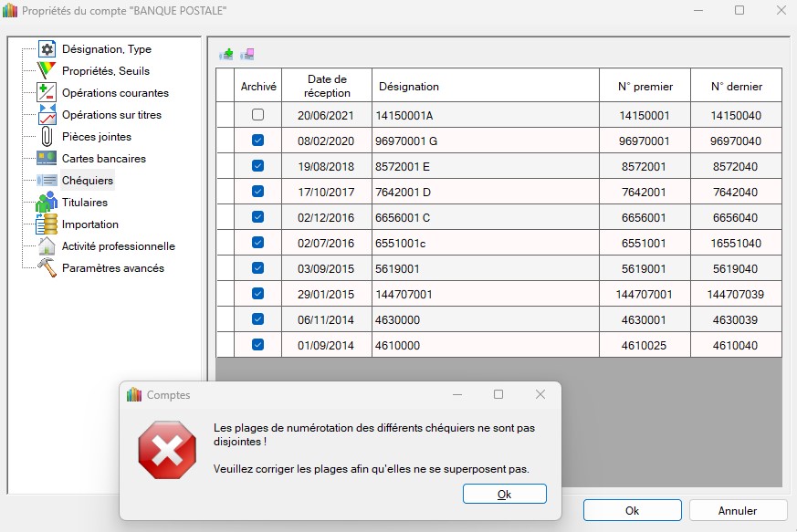
Task: Check the Archivé box for chequebook 14150001A
Action: click(257, 115)
